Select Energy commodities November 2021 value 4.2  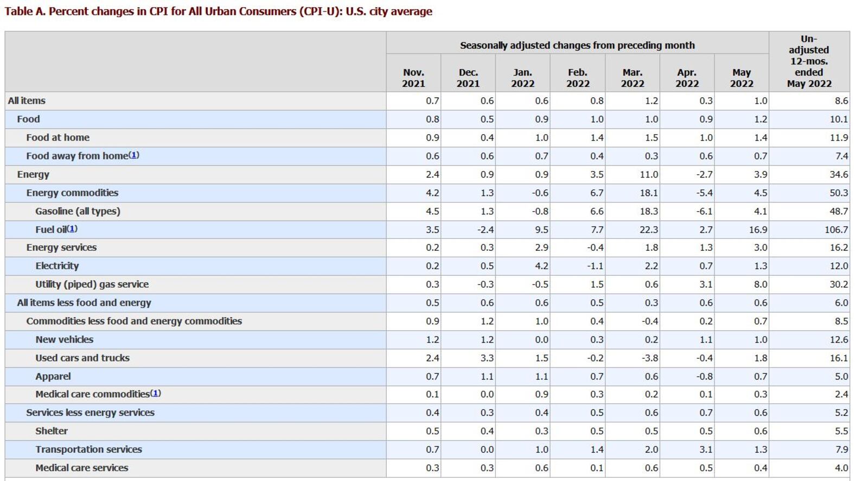tap(432, 193)
